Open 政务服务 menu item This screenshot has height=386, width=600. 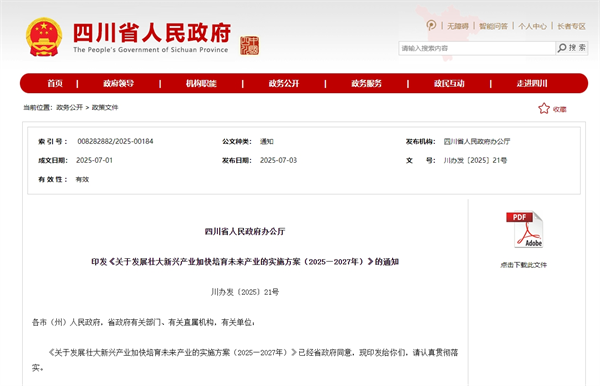tap(366, 83)
